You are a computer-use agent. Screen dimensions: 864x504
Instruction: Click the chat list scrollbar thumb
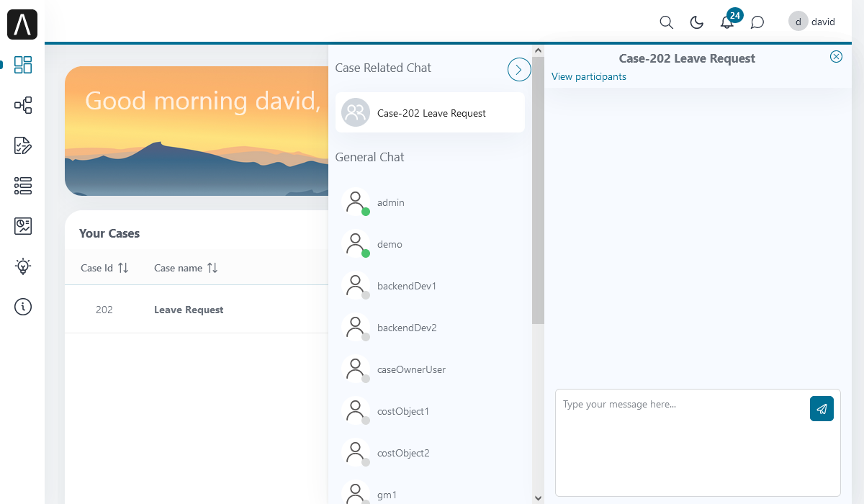[538, 190]
